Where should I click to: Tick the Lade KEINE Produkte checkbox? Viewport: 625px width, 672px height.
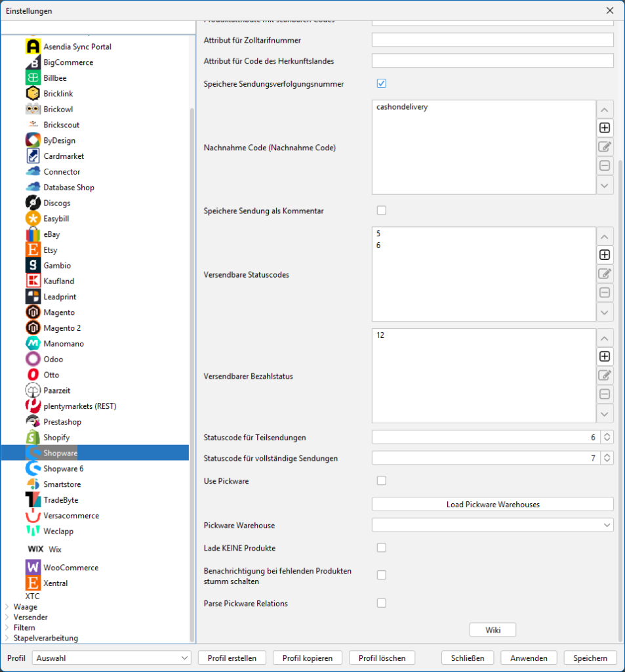point(382,548)
